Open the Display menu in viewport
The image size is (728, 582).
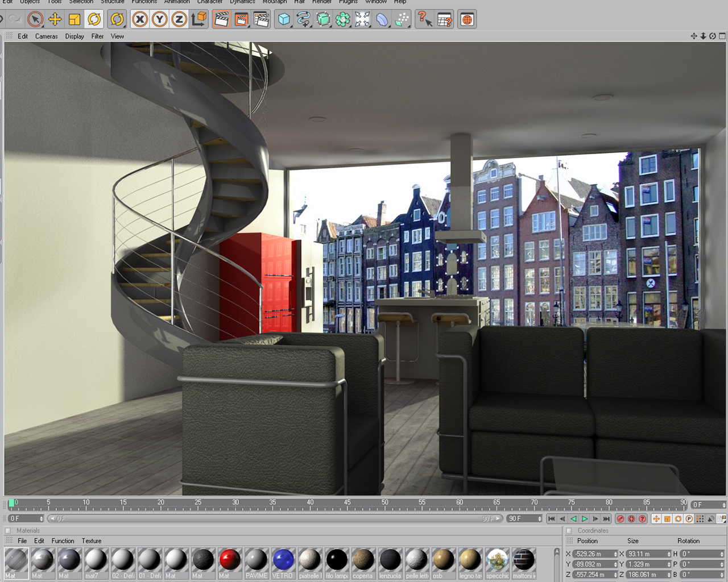[75, 36]
